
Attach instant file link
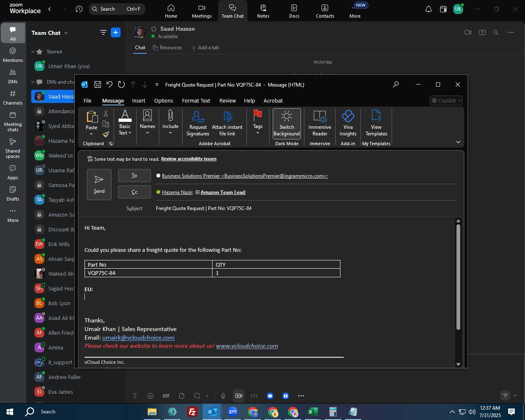[x=227, y=123]
